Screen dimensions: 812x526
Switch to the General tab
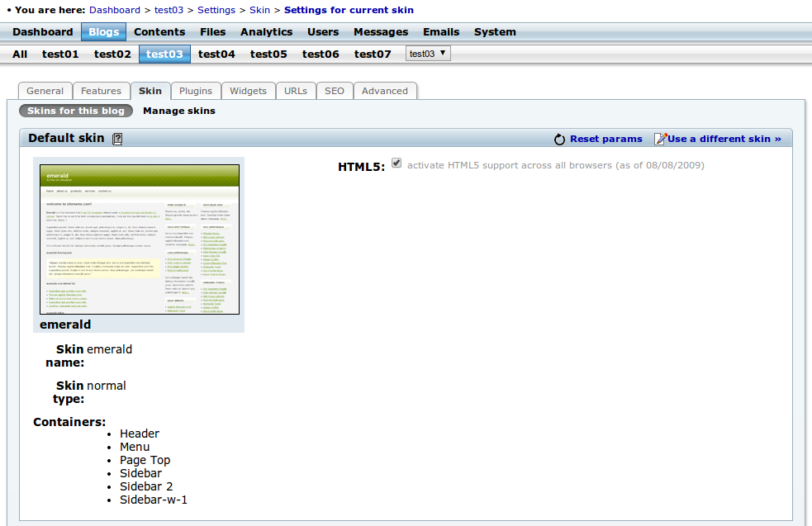click(45, 91)
